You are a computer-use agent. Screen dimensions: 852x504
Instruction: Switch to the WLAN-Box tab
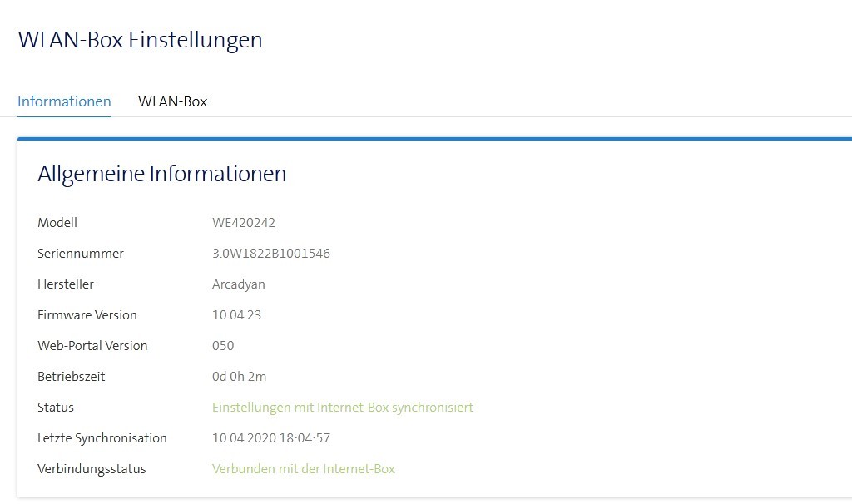point(172,101)
